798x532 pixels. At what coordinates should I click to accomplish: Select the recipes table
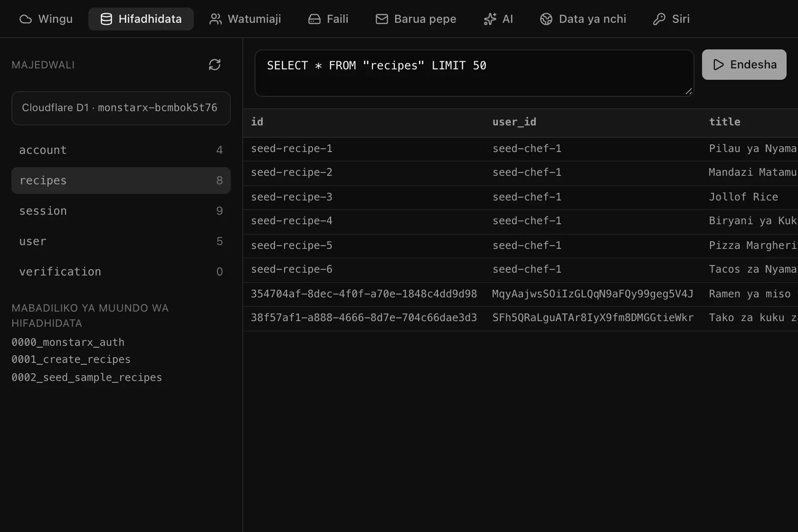pos(121,180)
